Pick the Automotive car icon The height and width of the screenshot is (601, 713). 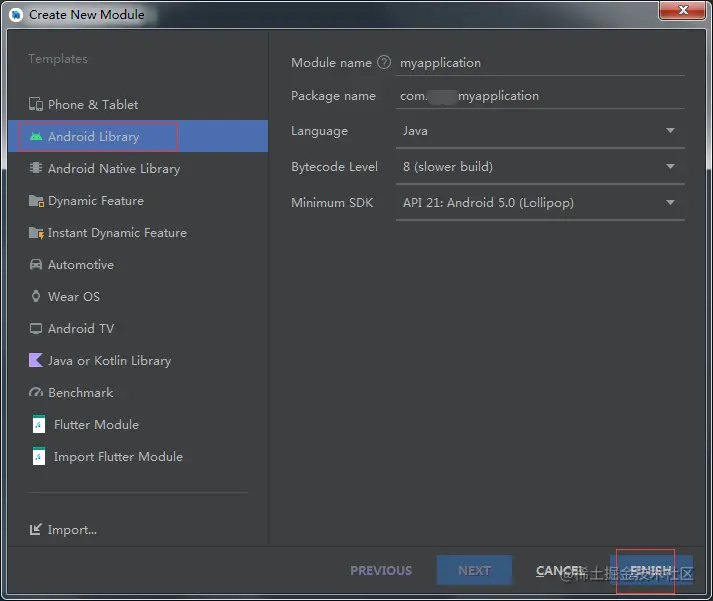point(36,265)
